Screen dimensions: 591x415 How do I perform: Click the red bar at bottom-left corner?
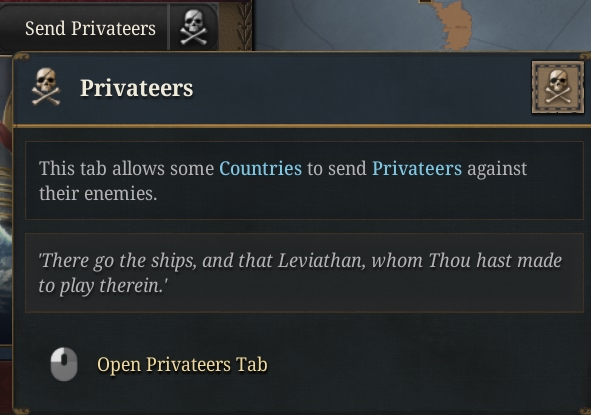click(x=6, y=387)
